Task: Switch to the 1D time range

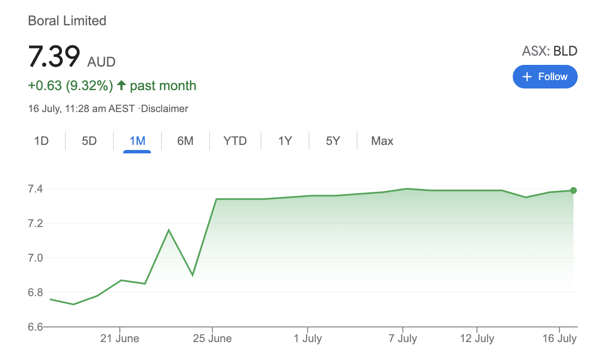Action: 41,141
